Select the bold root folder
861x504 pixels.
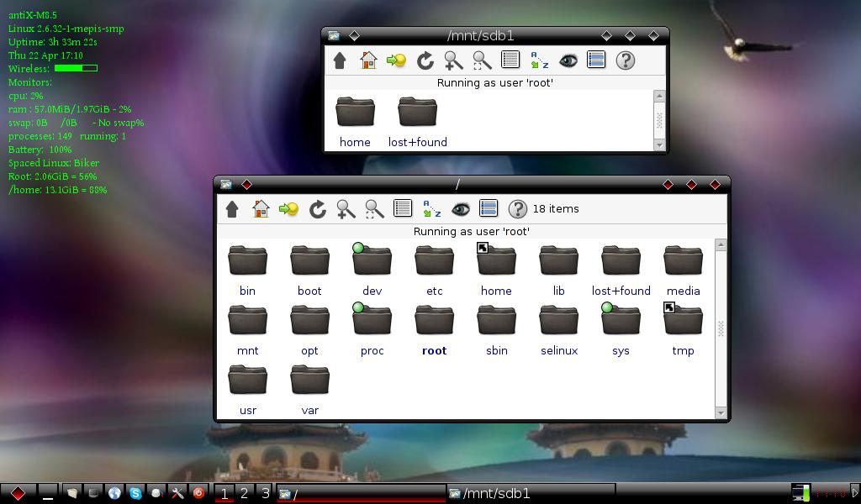point(435,329)
